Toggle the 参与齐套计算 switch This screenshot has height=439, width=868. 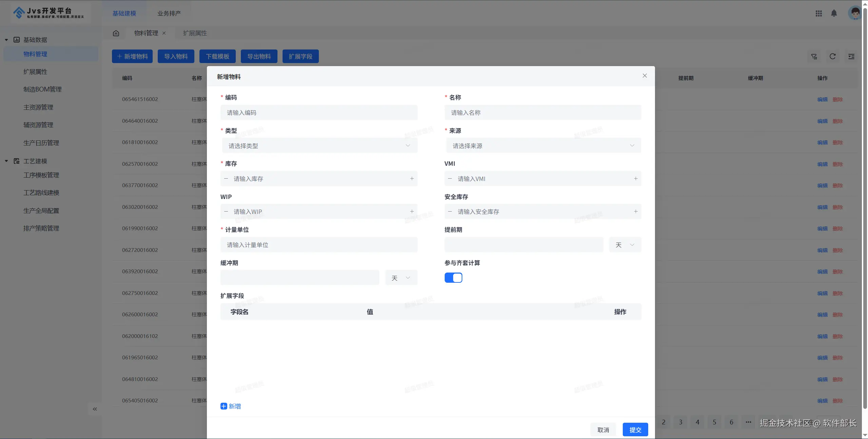point(453,278)
